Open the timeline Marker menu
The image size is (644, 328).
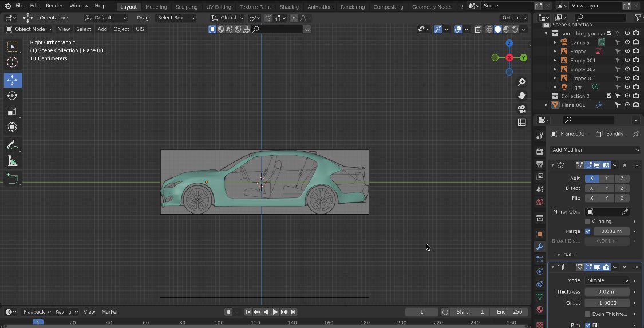point(110,311)
